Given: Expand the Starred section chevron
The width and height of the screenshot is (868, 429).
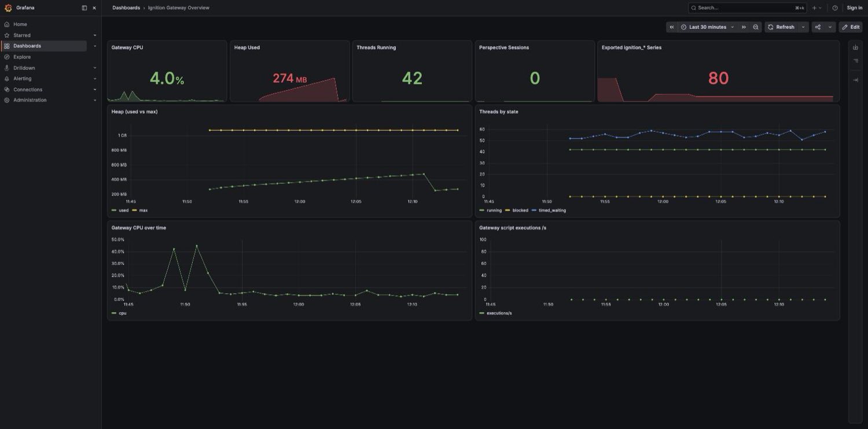Looking at the screenshot, I should tap(95, 35).
